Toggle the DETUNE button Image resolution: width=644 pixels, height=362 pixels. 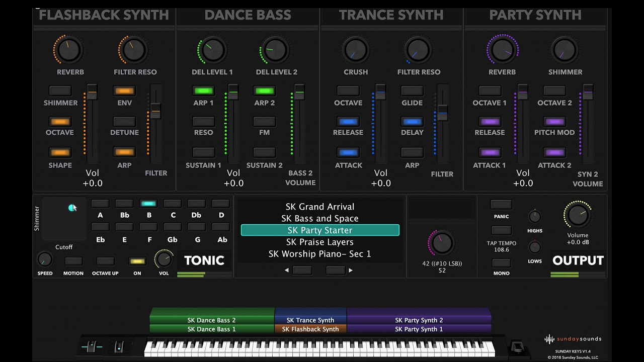[x=124, y=122]
